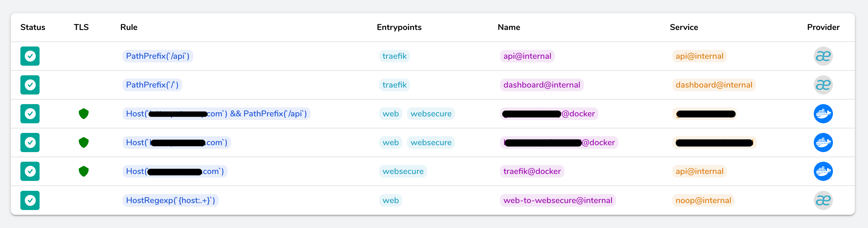Click the internal provider icon beside web-to-websecure@internal
Image resolution: width=868 pixels, height=228 pixels.
[823, 200]
